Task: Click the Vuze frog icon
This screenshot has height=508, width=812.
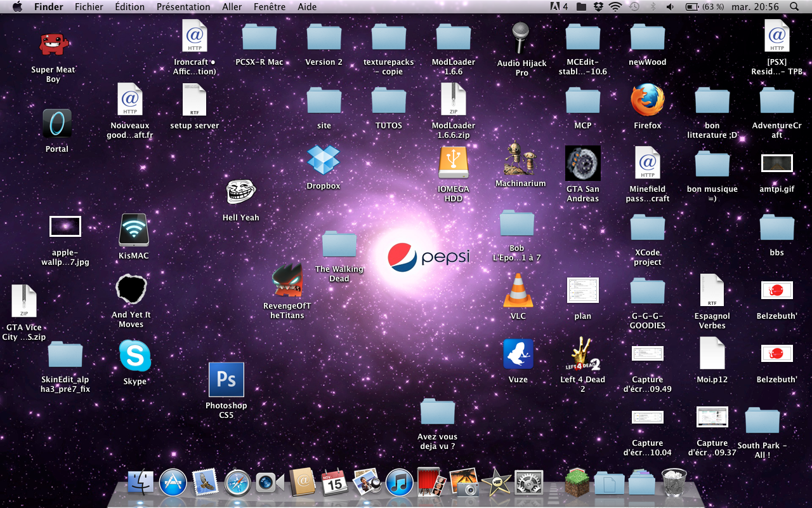Action: [518, 354]
